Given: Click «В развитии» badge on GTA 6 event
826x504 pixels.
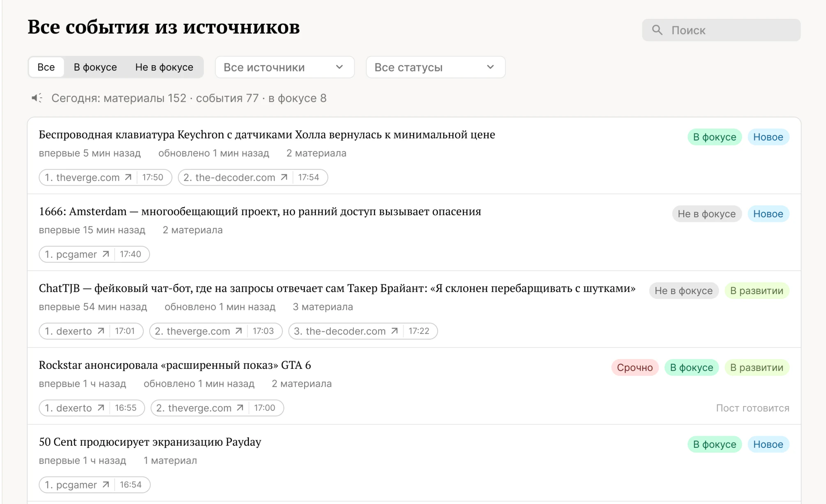Looking at the screenshot, I should 757,367.
